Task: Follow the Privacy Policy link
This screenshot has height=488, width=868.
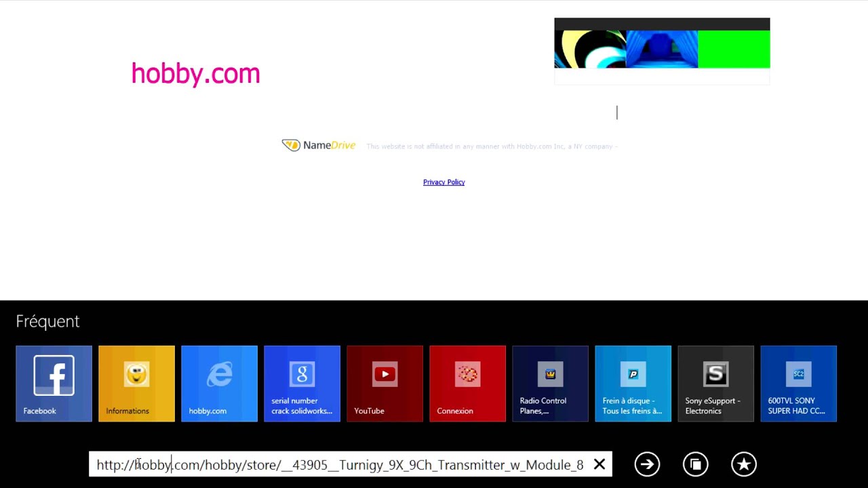Action: (x=443, y=182)
